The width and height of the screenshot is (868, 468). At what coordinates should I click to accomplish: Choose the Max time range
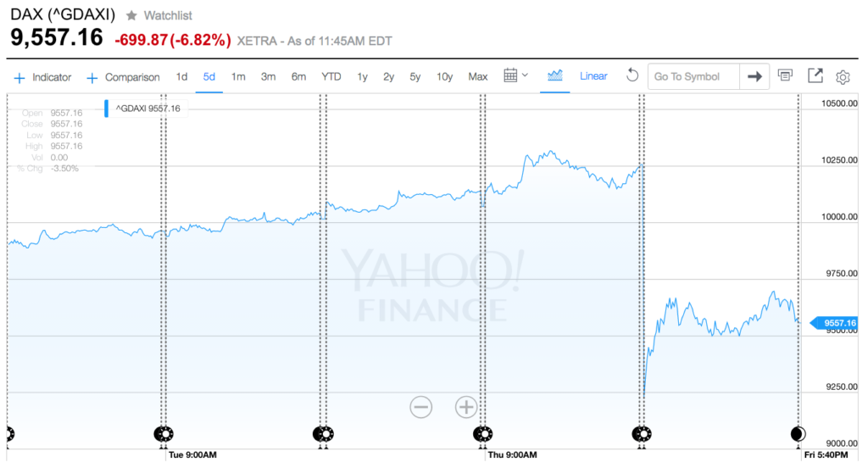click(478, 77)
